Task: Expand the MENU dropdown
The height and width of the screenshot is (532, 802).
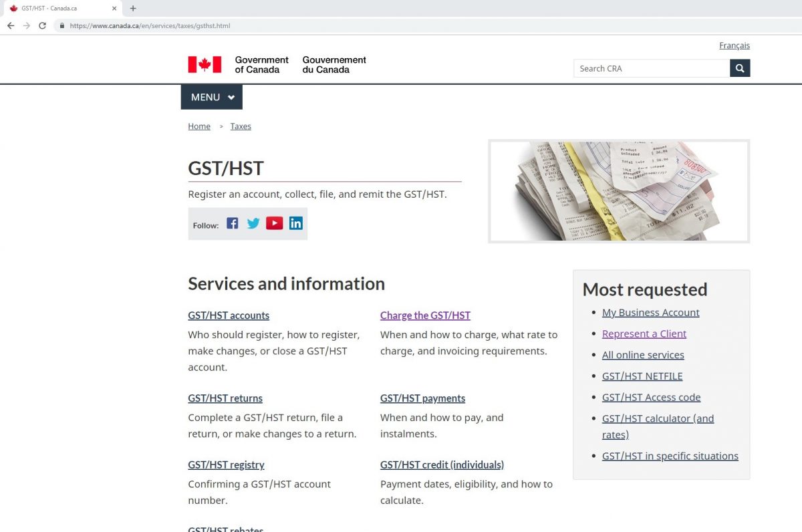Action: pyautogui.click(x=211, y=97)
